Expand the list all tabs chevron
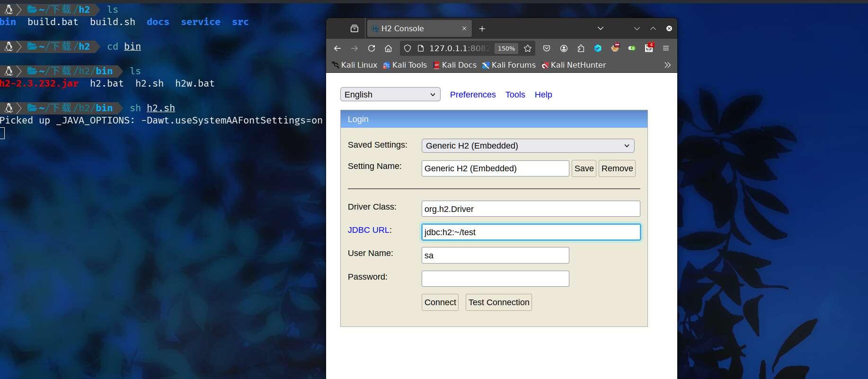 (x=601, y=29)
